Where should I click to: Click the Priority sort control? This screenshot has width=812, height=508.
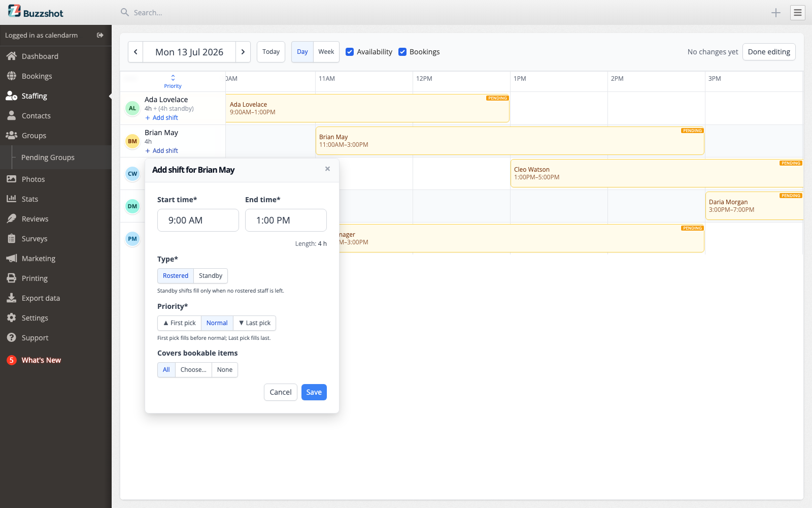[x=173, y=81]
